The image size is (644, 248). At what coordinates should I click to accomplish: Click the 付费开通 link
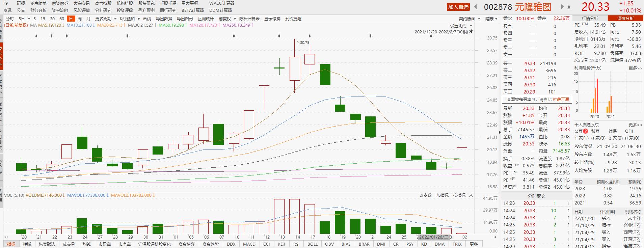561,100
